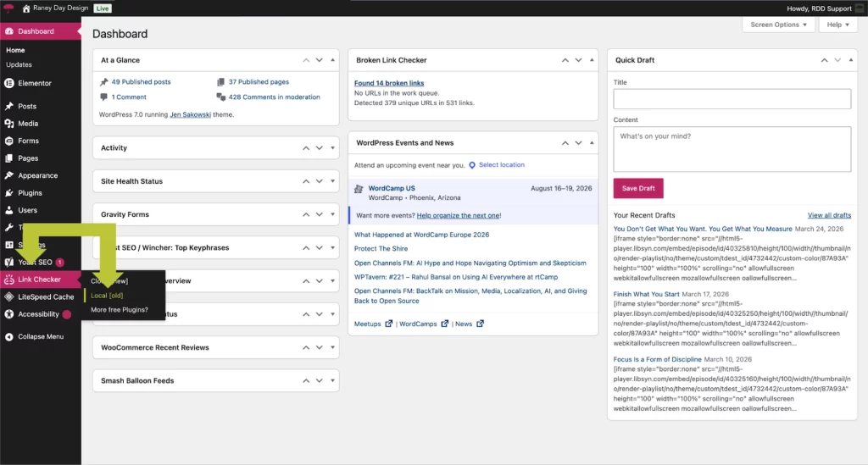Open the Meetups external link

(373, 324)
